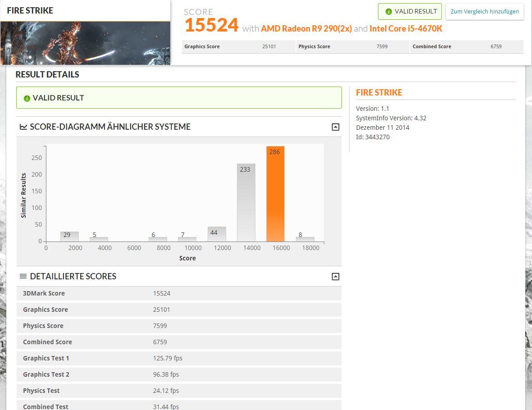Click the Combined Test row
This screenshot has width=532, height=410.
179,405
